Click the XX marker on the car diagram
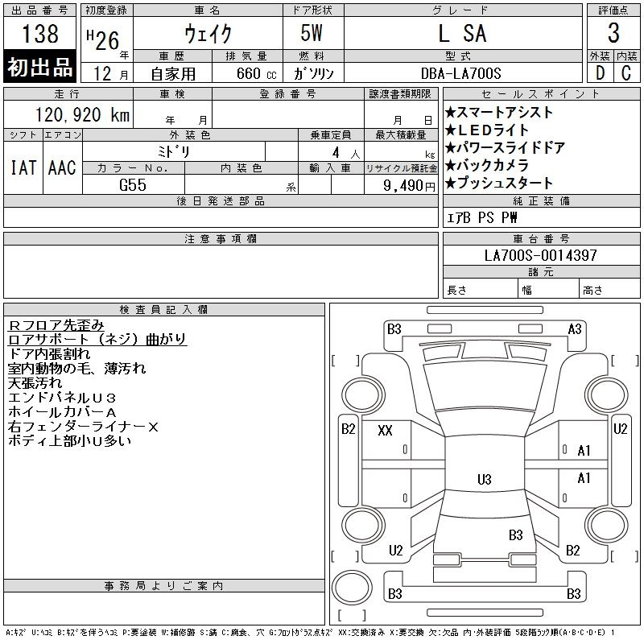644x644 pixels. (385, 431)
